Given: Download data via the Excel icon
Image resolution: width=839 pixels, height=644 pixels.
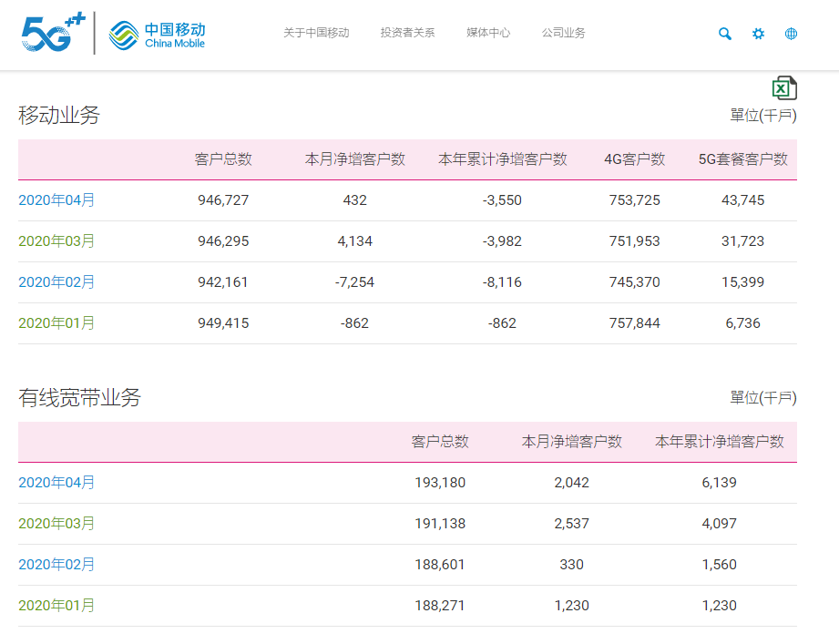Looking at the screenshot, I should point(784,88).
